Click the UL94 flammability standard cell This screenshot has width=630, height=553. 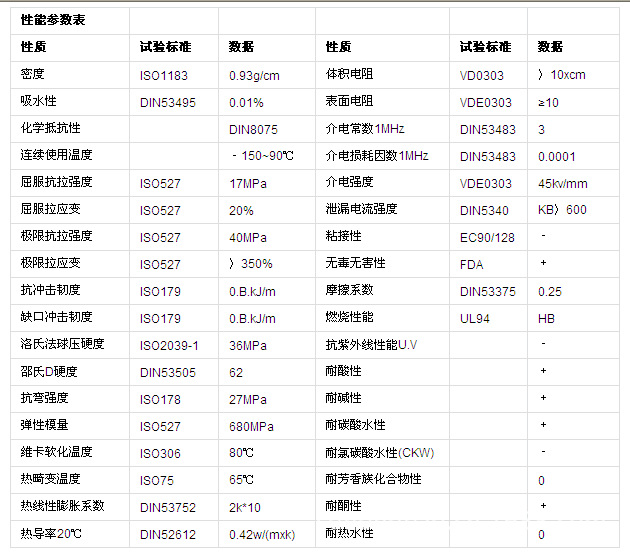point(473,317)
